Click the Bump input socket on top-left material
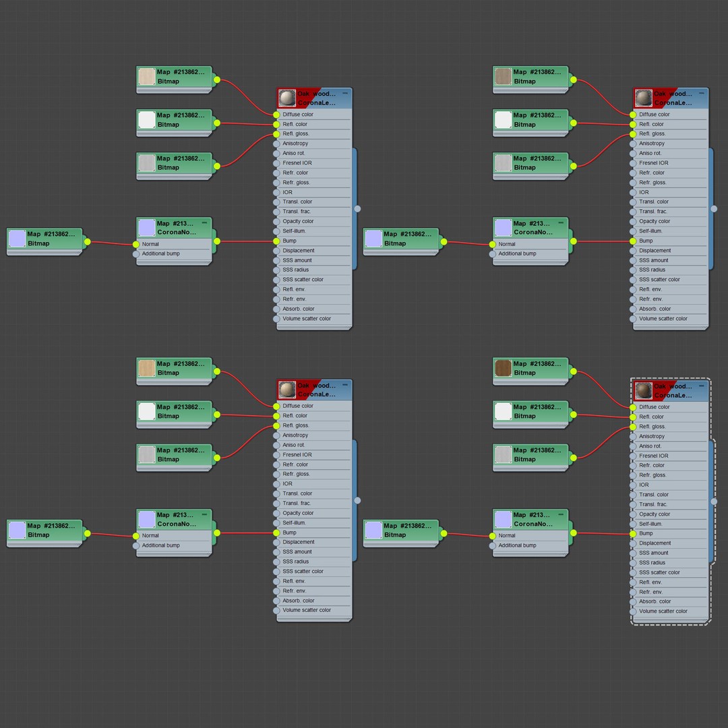The width and height of the screenshot is (728, 728). pyautogui.click(x=276, y=241)
